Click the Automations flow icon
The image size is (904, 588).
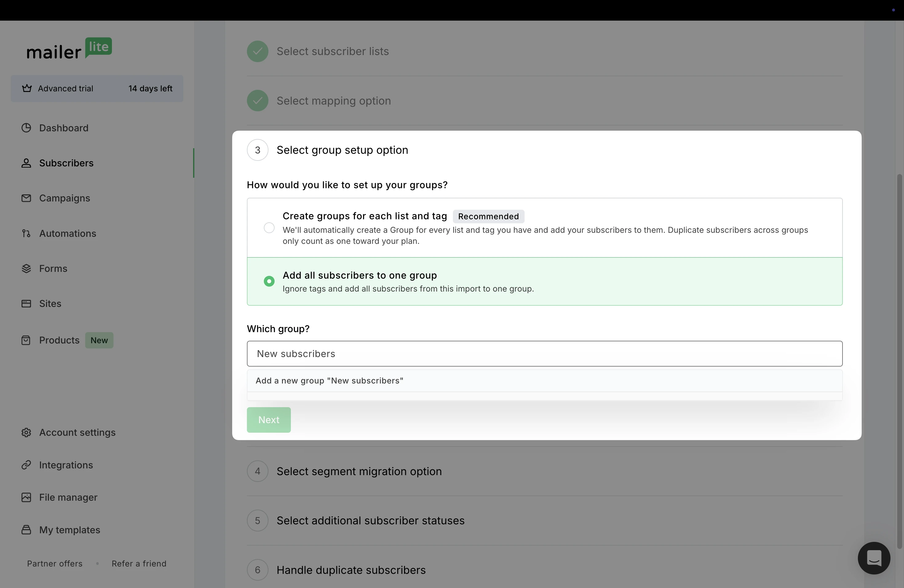tap(26, 233)
